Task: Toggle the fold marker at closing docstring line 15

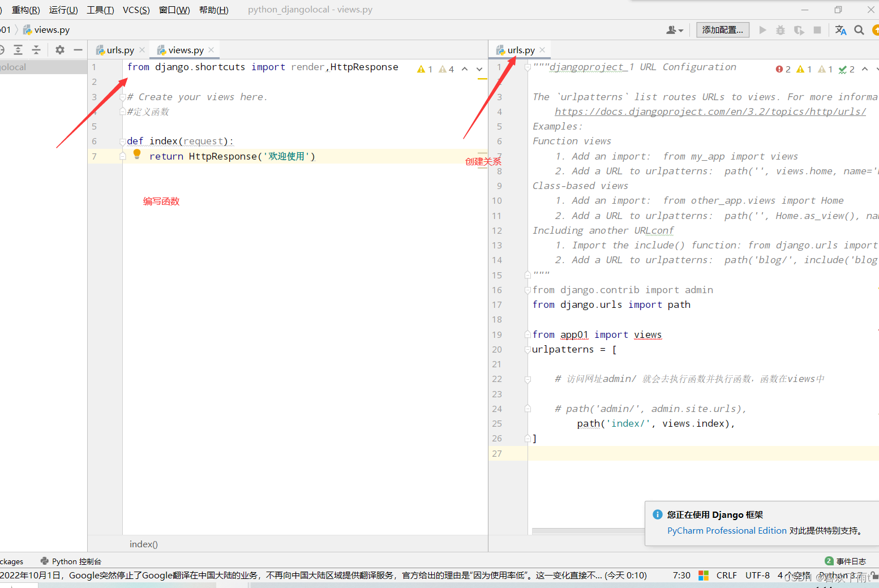Action: [x=528, y=275]
